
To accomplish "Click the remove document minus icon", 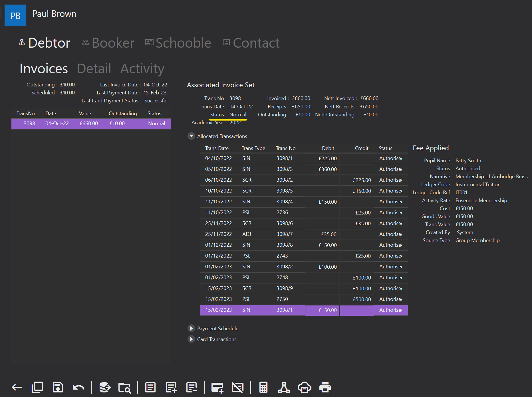I will [192, 387].
